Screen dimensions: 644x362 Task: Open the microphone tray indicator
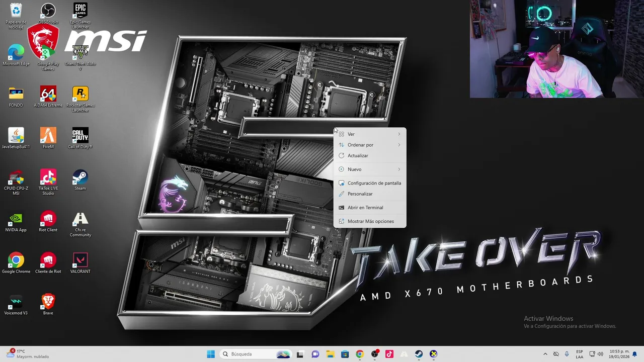coord(567,354)
